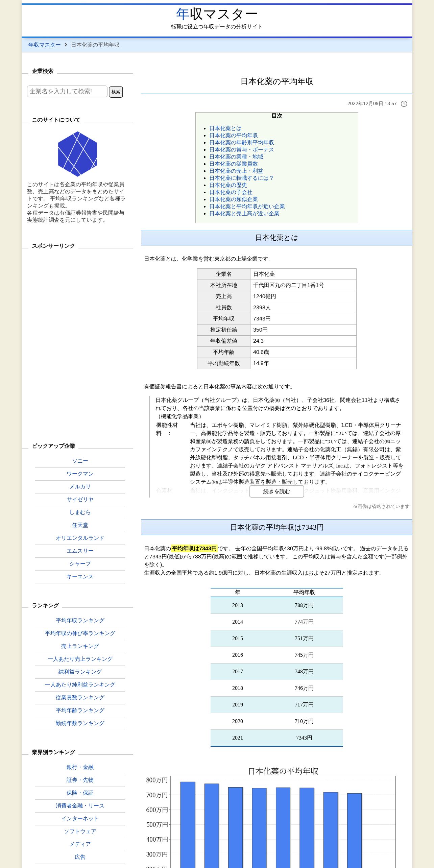Viewport: 434px width, 868px height.
Task: Jump to 日本化薬とは in contents
Action: click(225, 128)
